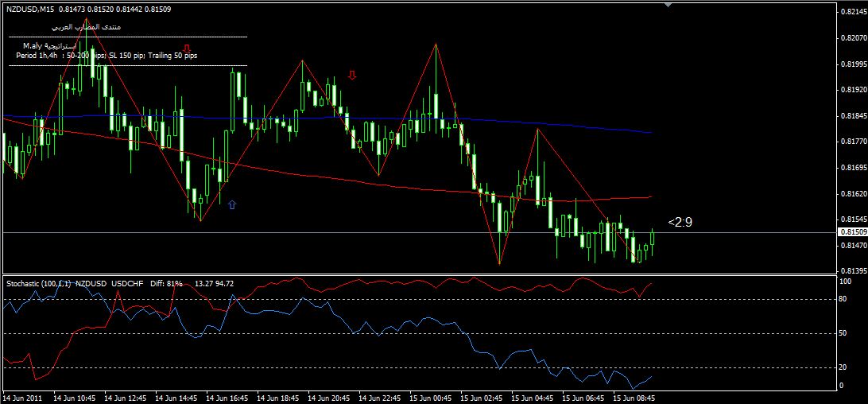Click the stochastic level 100 label
Screen dimensions: 868x404
point(845,282)
